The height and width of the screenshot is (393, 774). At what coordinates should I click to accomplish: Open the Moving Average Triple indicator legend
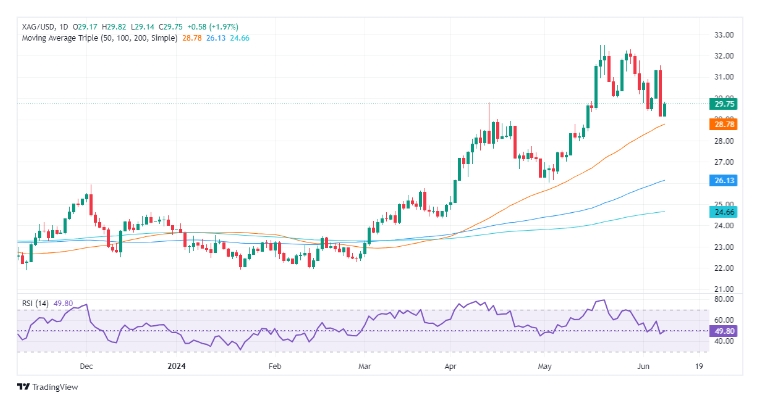99,38
